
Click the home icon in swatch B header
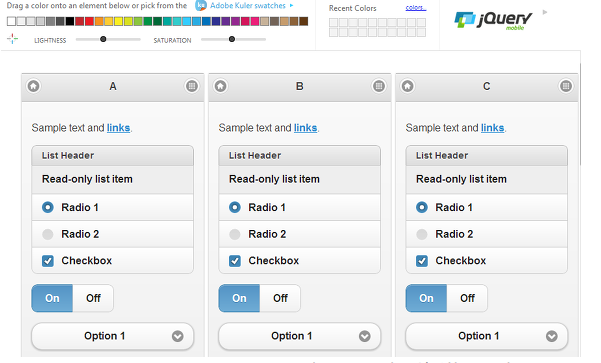coord(220,86)
